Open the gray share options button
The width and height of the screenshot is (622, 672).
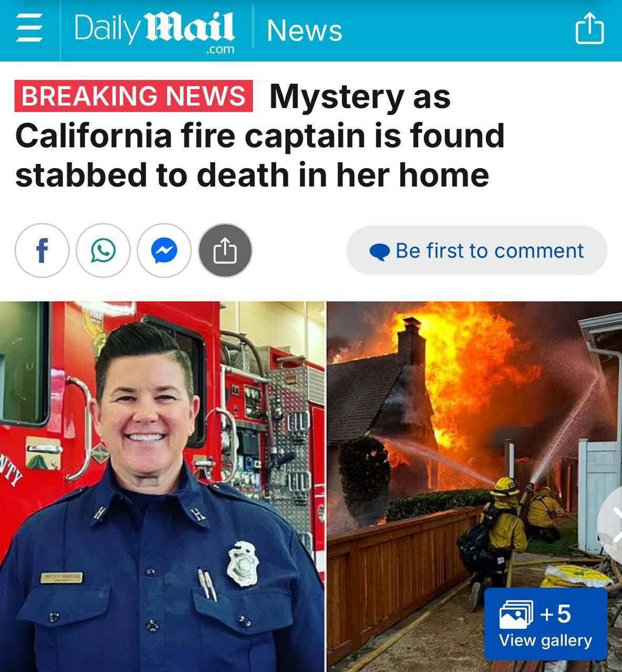tap(225, 251)
